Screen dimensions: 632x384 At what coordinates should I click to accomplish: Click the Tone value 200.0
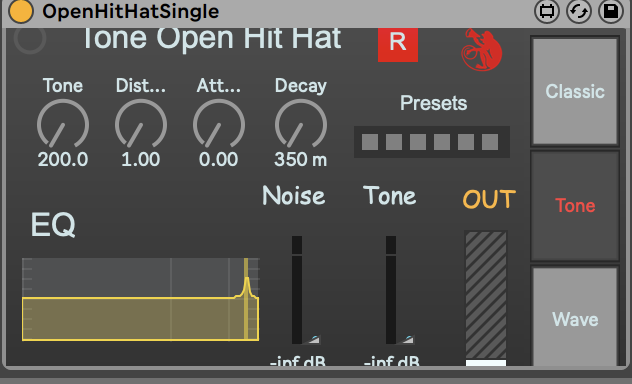point(63,160)
